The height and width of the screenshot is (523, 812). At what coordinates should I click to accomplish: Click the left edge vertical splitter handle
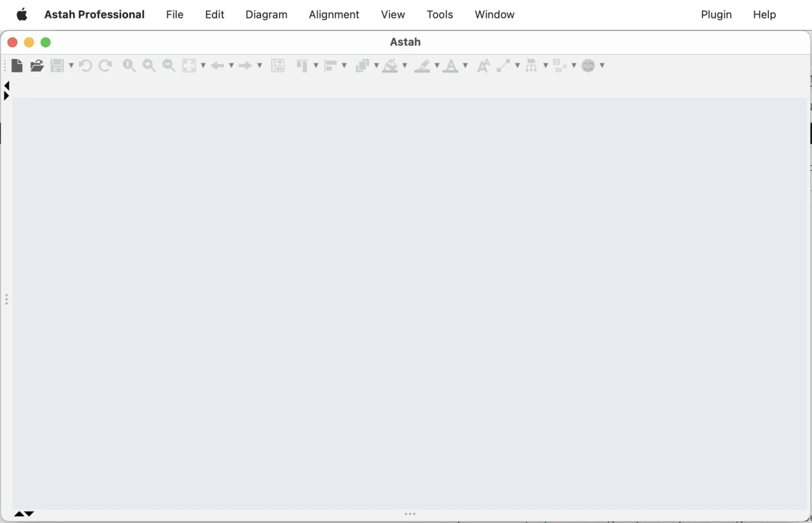click(6, 299)
